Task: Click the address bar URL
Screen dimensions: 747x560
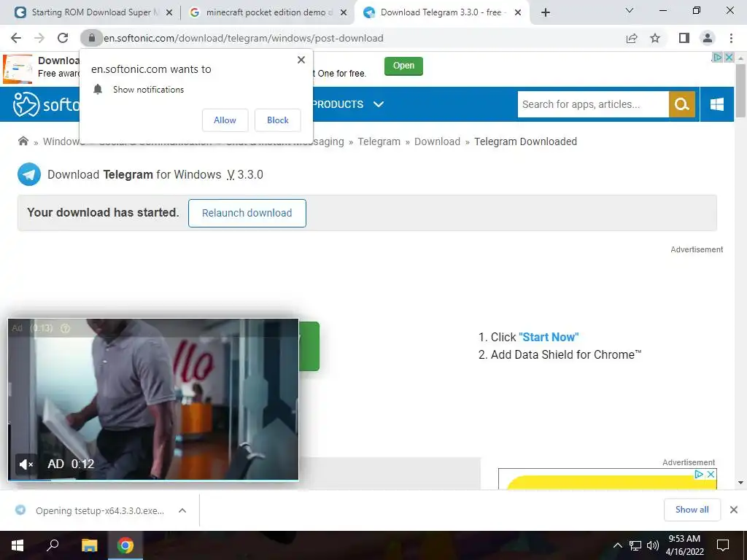Action: 244,38
